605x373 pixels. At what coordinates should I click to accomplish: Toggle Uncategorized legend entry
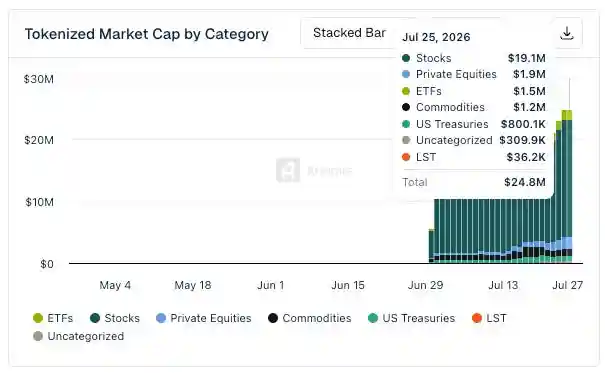pos(79,336)
